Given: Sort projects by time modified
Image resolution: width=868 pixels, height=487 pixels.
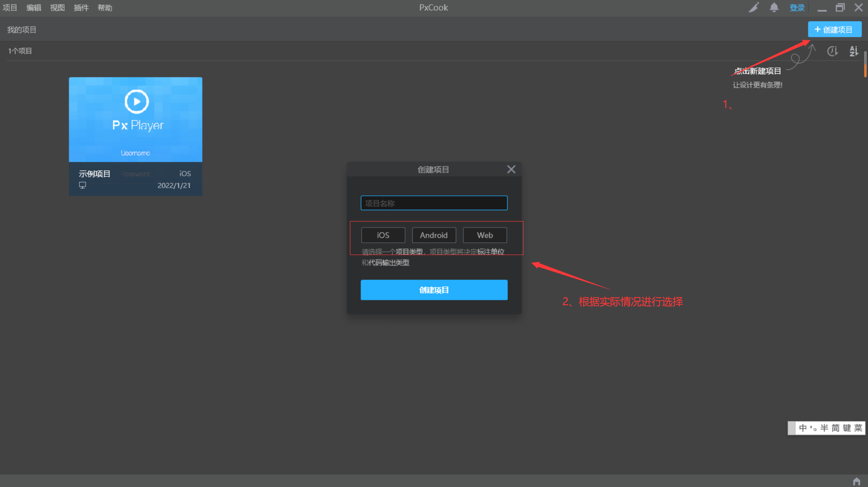Looking at the screenshot, I should (x=832, y=51).
